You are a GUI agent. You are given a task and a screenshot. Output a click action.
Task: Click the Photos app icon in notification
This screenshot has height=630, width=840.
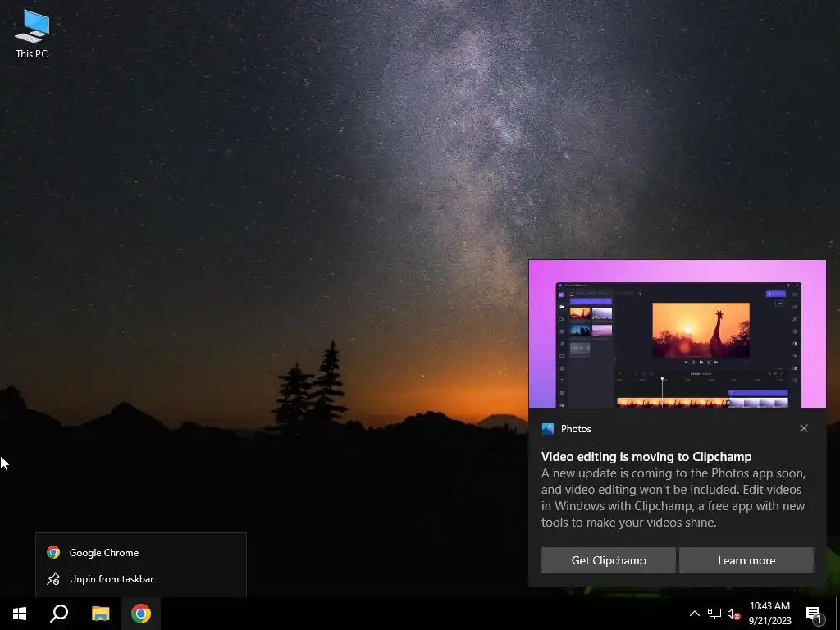coord(547,428)
